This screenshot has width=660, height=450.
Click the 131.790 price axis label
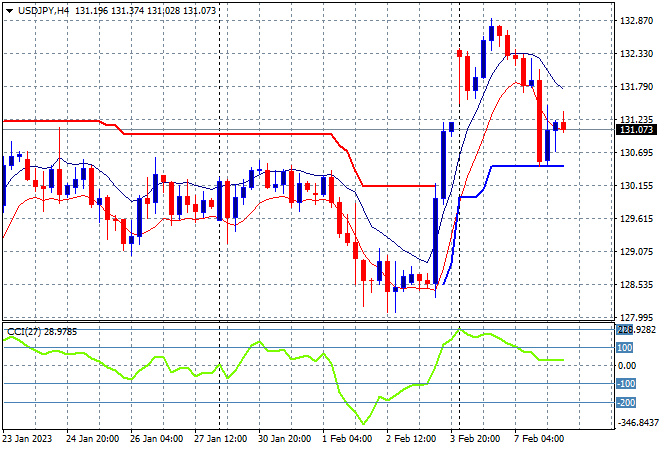click(636, 87)
